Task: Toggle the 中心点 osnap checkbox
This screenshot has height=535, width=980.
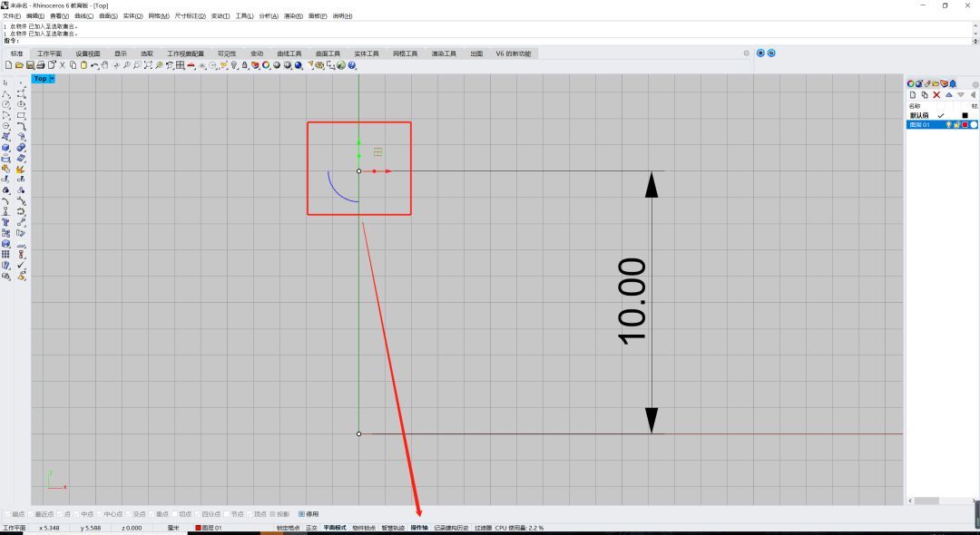Action: click(x=100, y=514)
